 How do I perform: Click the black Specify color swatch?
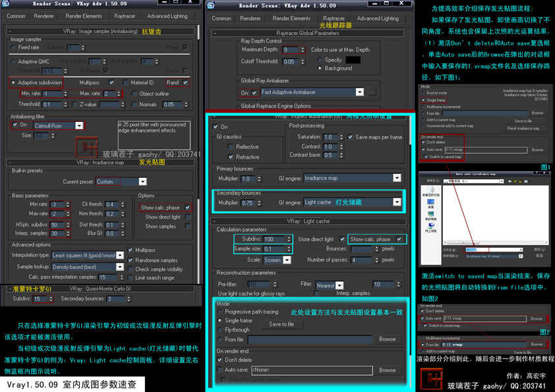[353, 60]
